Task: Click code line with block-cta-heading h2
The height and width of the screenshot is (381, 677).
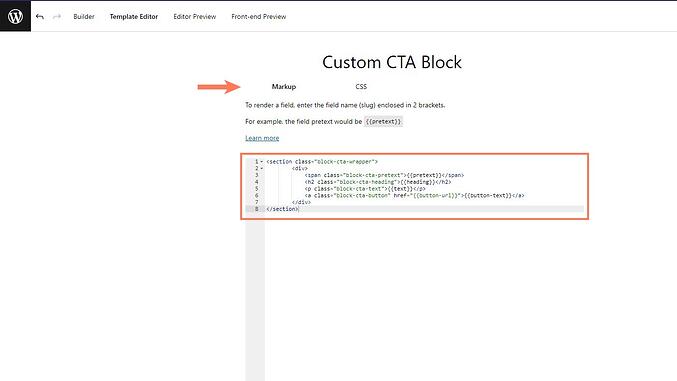Action: (x=378, y=182)
